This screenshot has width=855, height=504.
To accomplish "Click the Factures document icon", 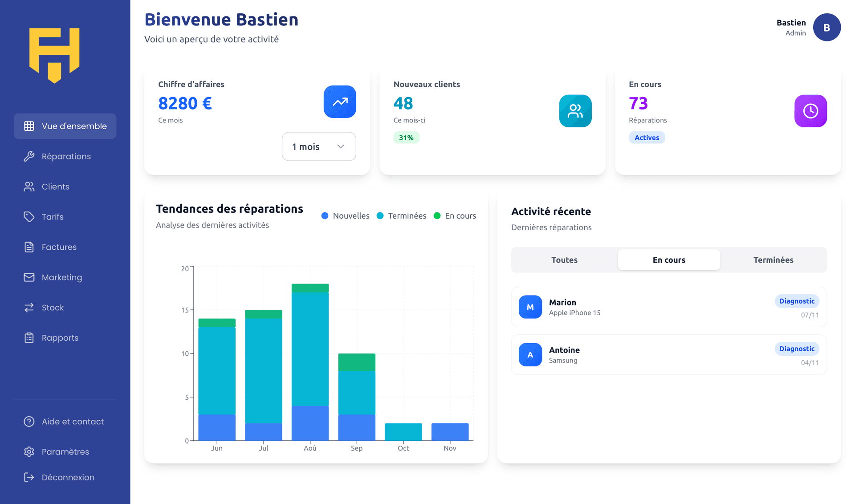I will [x=29, y=247].
